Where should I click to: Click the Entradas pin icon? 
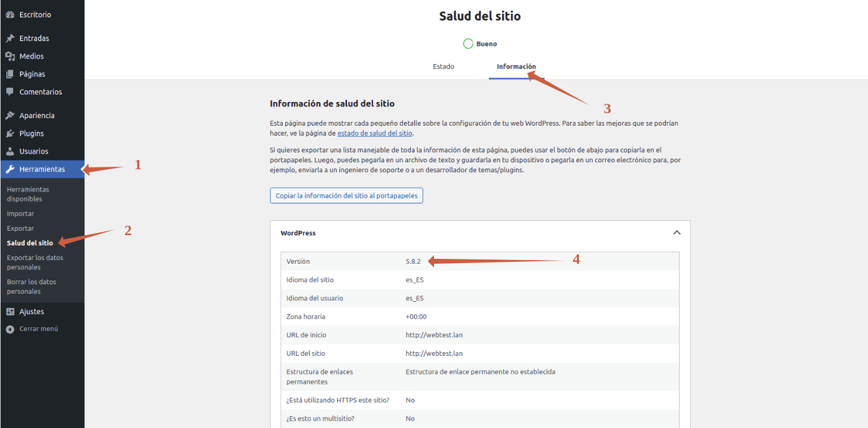(x=10, y=38)
